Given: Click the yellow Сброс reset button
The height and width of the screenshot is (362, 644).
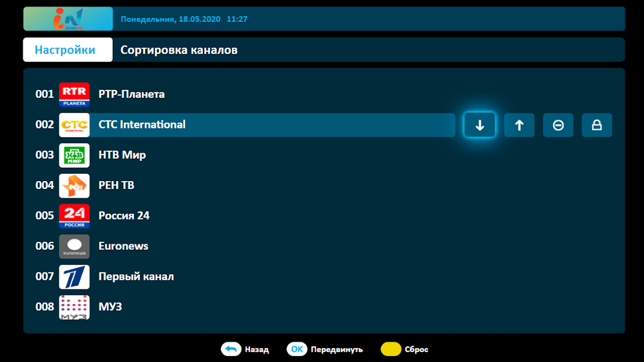Looking at the screenshot, I should [404, 349].
